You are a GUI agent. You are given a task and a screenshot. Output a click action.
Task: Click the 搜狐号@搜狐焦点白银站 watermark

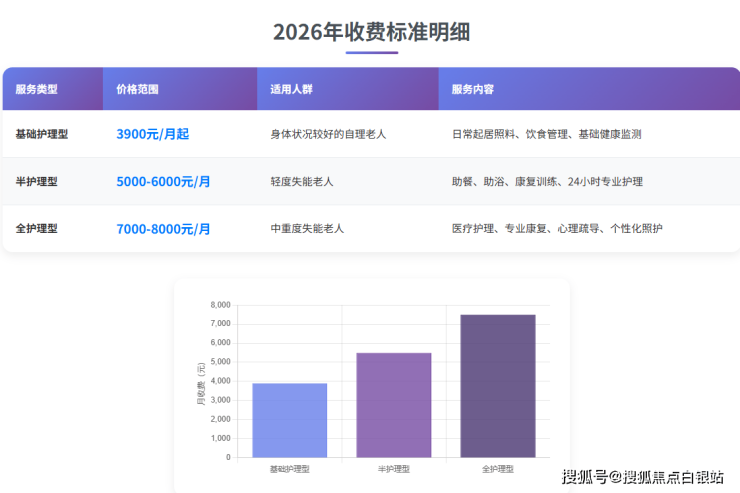click(643, 476)
